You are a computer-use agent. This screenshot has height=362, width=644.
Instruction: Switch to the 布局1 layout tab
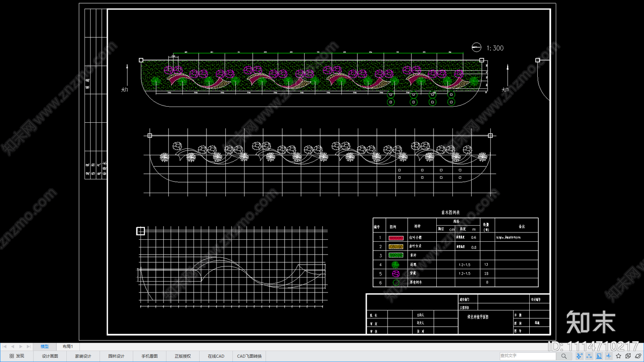[x=68, y=346]
